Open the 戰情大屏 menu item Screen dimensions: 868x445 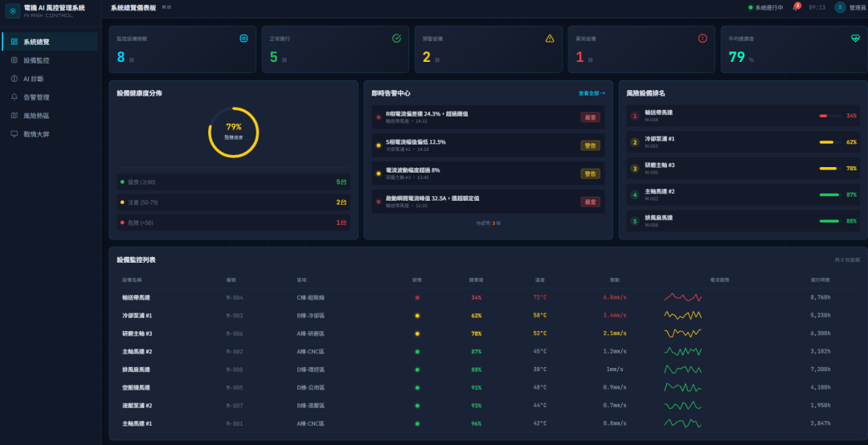[50, 134]
